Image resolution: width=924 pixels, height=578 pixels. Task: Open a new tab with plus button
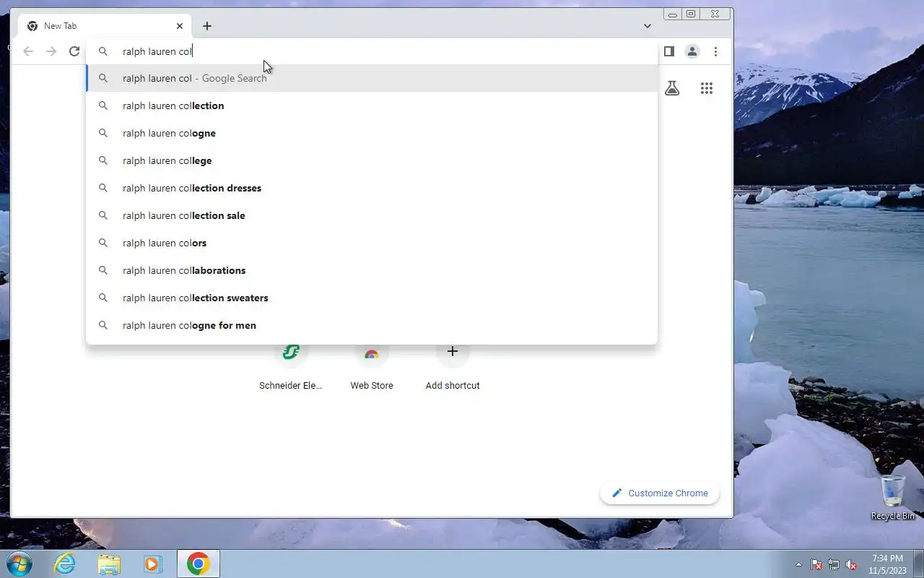click(207, 26)
